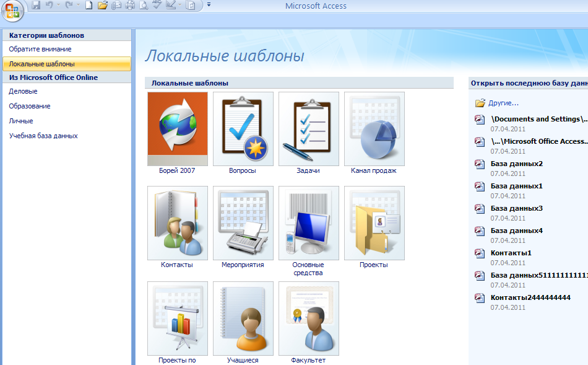
Task: Click the design view ruler icon
Action: point(171,5)
